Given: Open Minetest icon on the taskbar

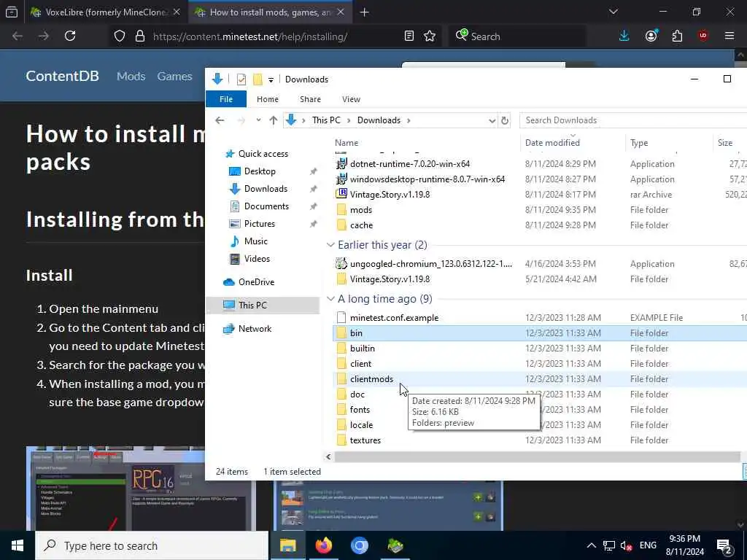Looking at the screenshot, I should click(x=395, y=545).
